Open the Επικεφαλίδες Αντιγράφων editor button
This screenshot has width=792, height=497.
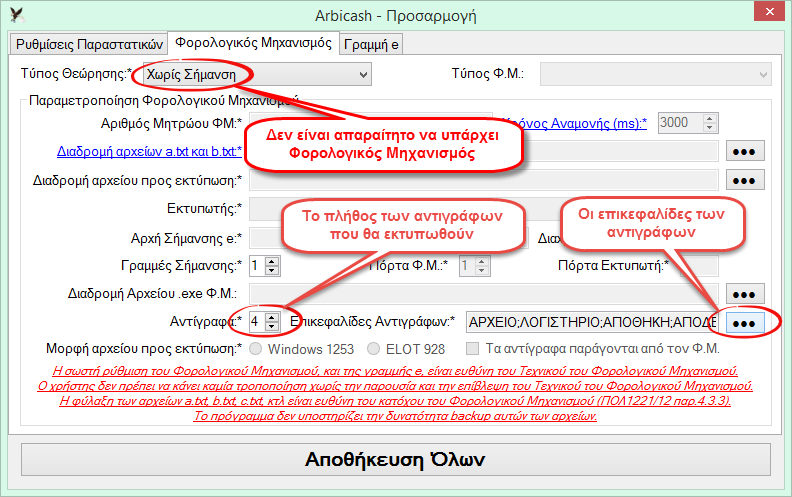click(745, 323)
